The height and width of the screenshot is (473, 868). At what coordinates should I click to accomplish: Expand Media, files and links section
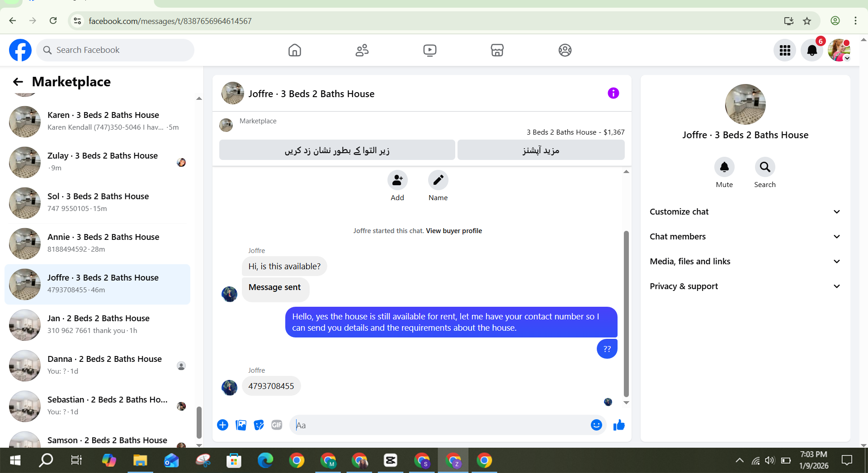coord(745,262)
